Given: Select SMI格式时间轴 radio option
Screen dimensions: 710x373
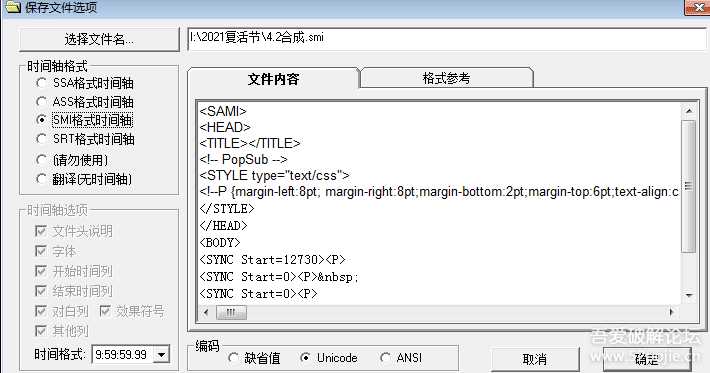Looking at the screenshot, I should [x=84, y=120].
